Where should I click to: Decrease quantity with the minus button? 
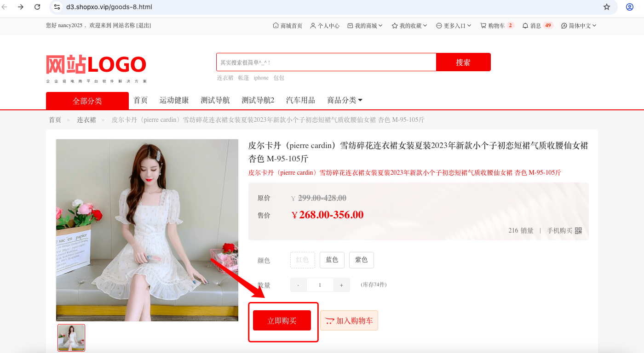point(299,285)
